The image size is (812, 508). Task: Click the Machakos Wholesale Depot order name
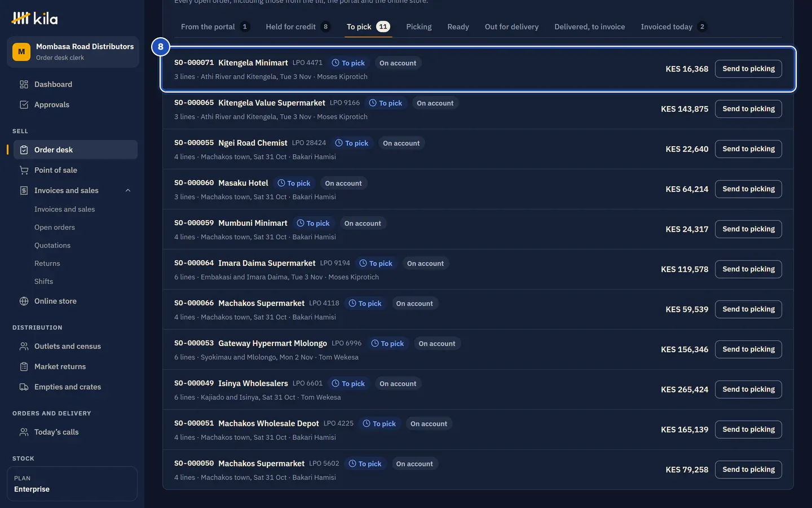tap(268, 423)
